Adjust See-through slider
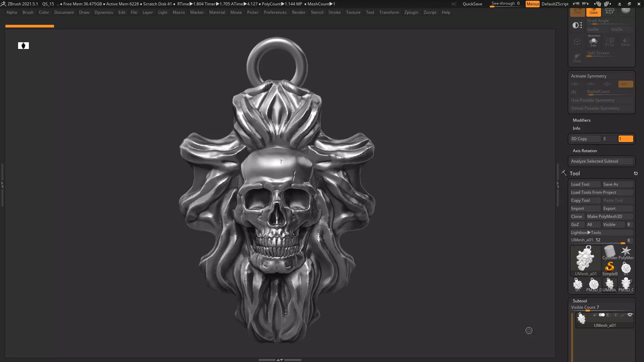Screen dimensions: 644x362 point(506,4)
